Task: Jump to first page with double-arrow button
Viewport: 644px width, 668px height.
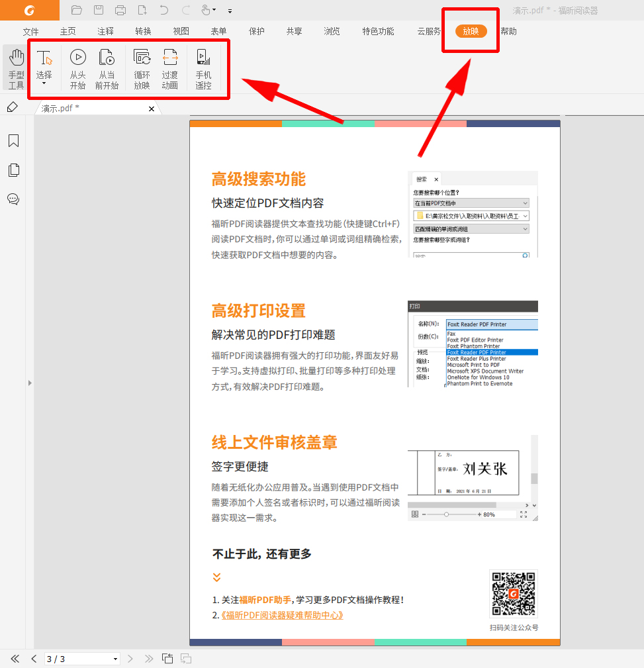Action: pos(14,659)
